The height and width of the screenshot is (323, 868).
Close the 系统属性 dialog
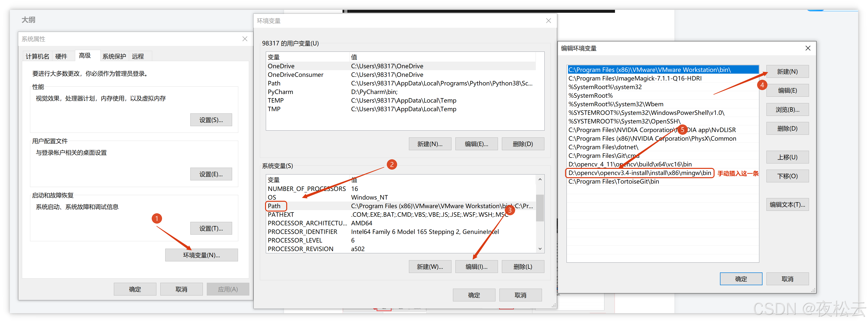[245, 39]
